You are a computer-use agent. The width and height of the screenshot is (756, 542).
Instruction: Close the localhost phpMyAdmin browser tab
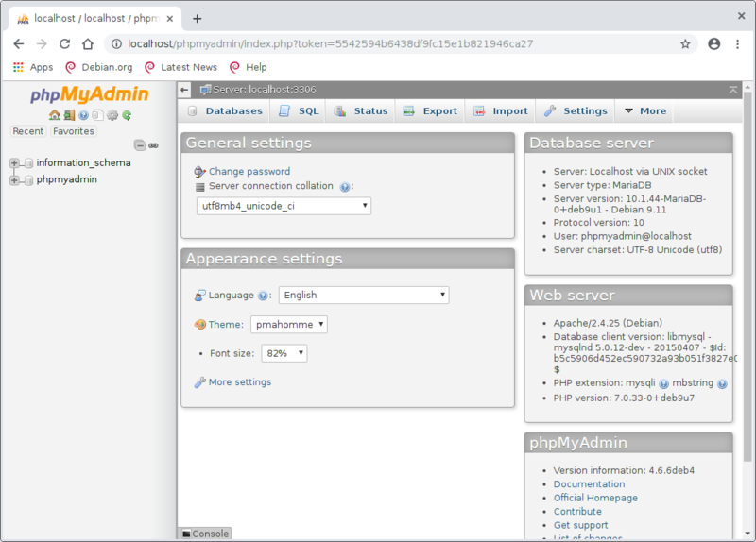(170, 19)
